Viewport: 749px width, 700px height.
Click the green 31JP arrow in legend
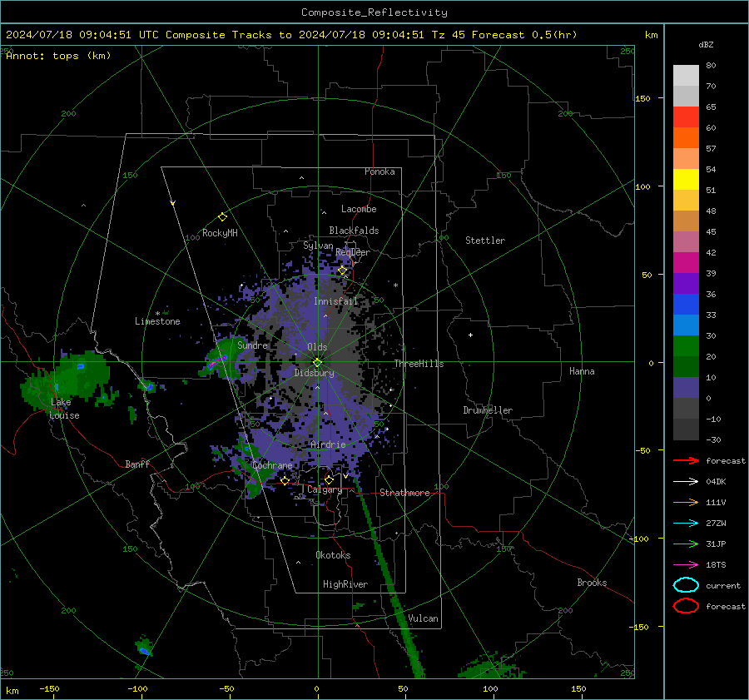(686, 544)
